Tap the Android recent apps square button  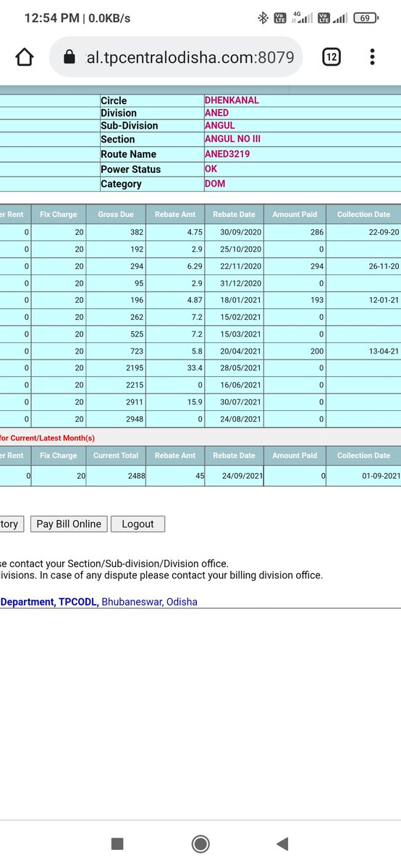pos(117,843)
